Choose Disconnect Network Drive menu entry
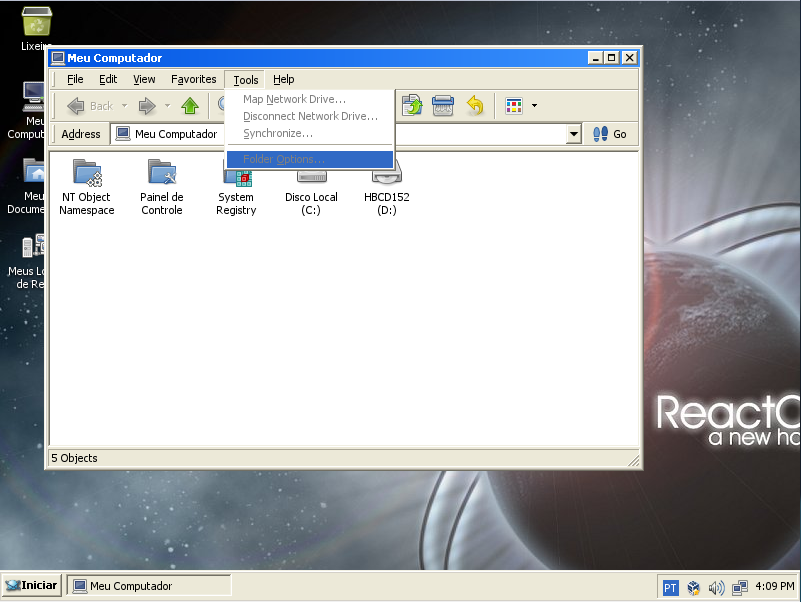The height and width of the screenshot is (602, 801). pos(310,116)
